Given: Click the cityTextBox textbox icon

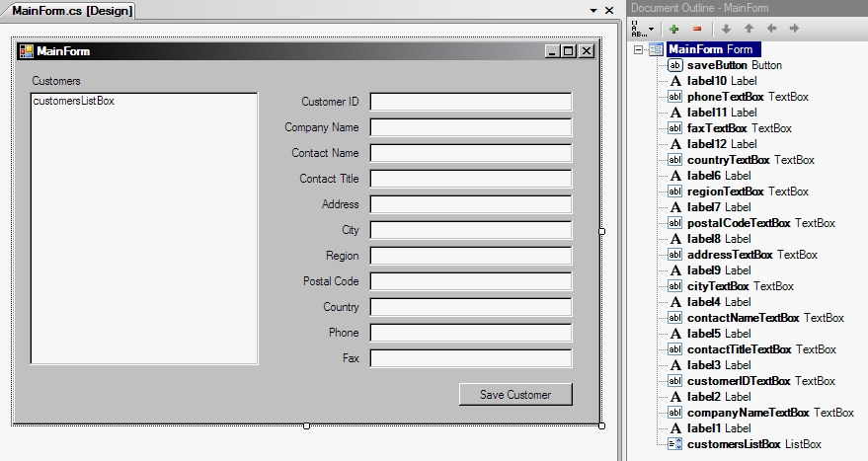Looking at the screenshot, I should click(674, 286).
